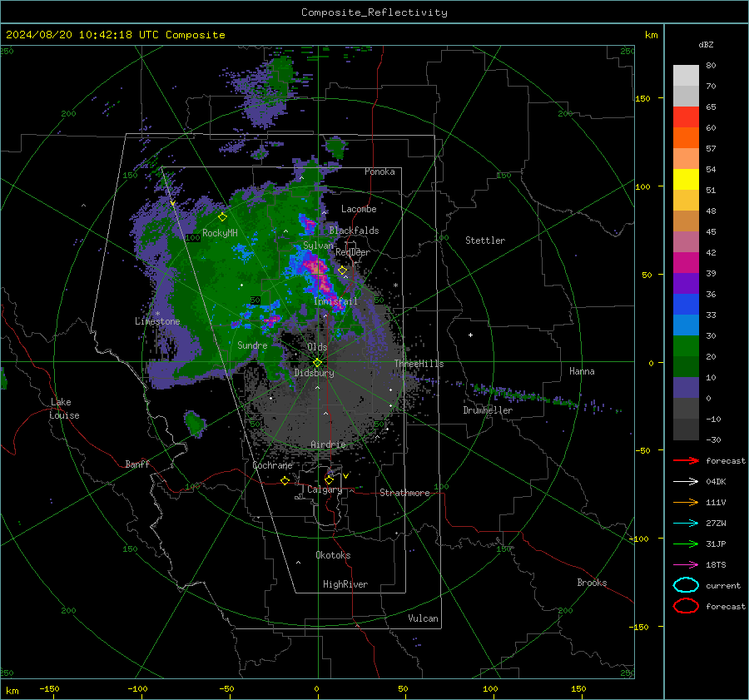This screenshot has width=749, height=700.
Task: Click the Hanna city label
Action: coord(582,371)
